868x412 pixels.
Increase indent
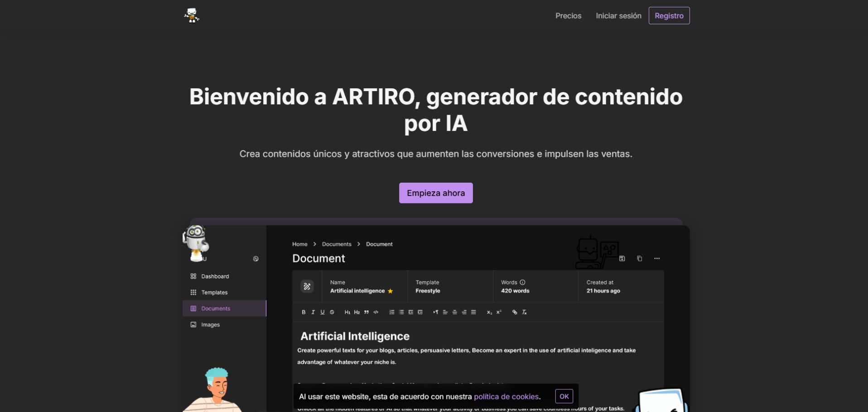tap(420, 312)
